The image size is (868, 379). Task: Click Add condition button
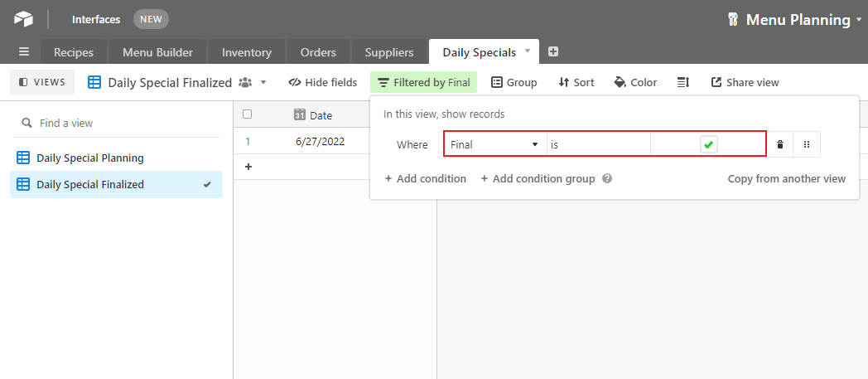[x=426, y=178]
